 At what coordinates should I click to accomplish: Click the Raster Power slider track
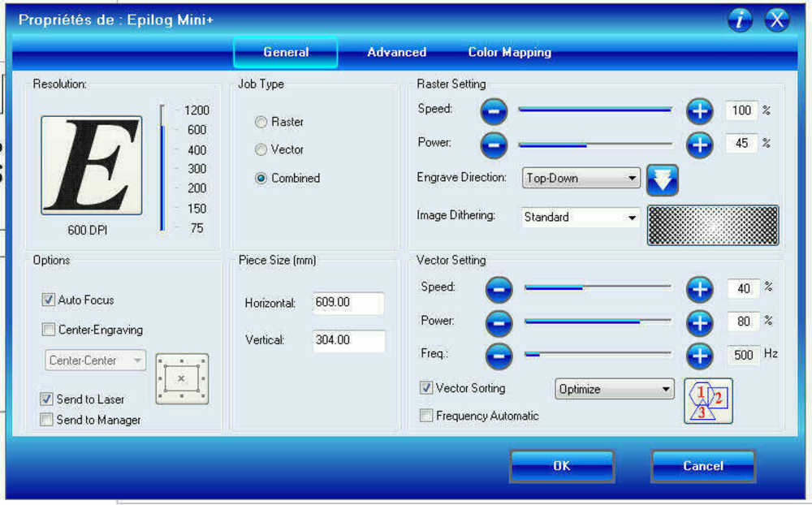click(595, 145)
